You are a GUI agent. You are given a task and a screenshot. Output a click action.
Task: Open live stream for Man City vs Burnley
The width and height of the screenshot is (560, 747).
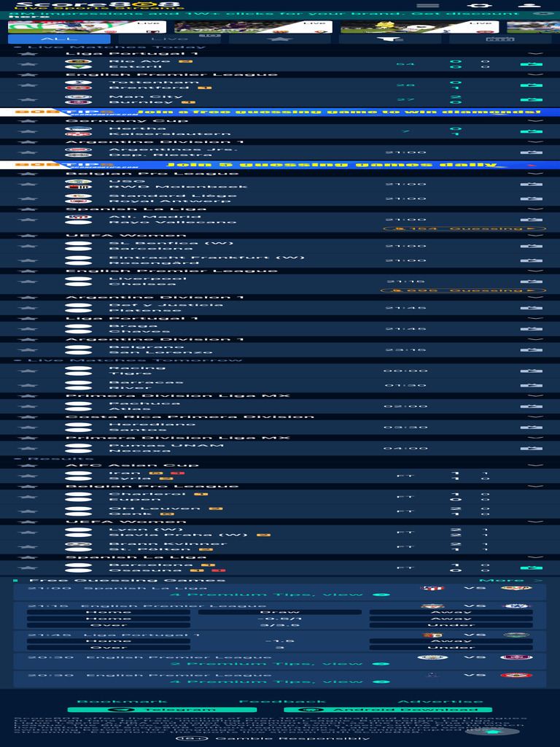532,99
